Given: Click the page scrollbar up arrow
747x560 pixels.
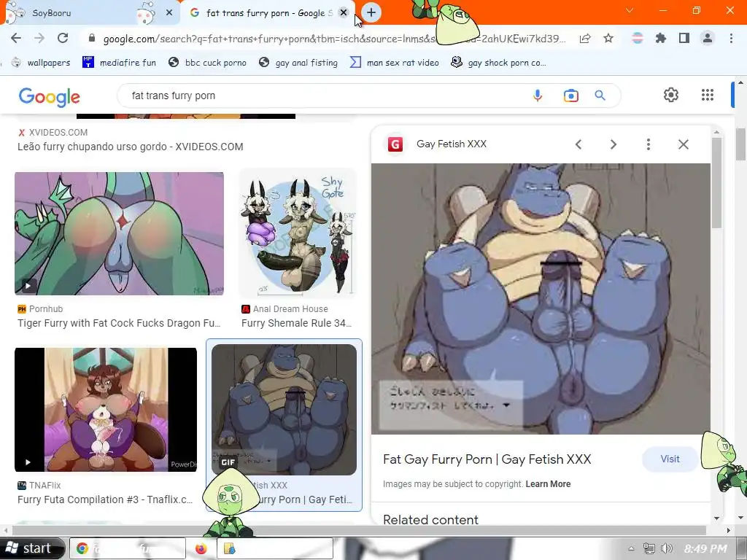Looking at the screenshot, I should tap(741, 82).
